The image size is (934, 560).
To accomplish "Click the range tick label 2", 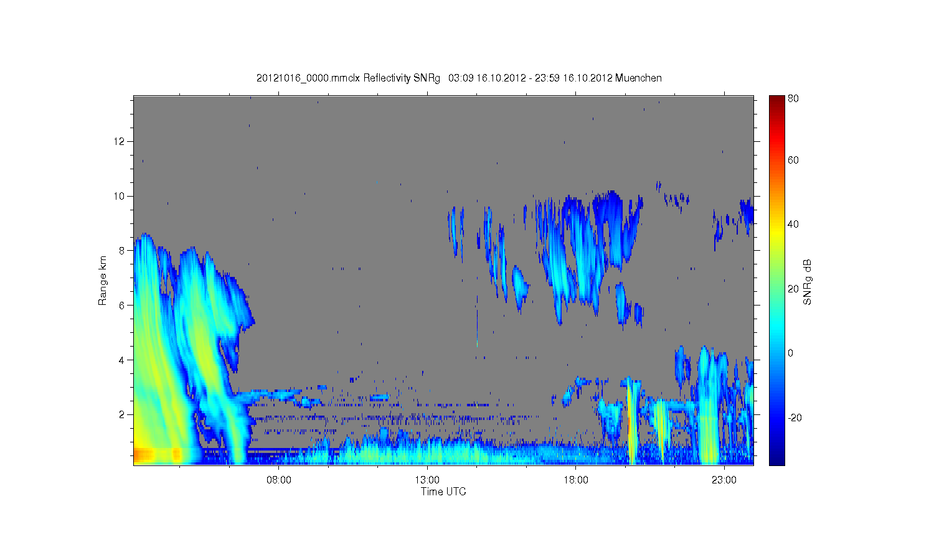I will [123, 414].
